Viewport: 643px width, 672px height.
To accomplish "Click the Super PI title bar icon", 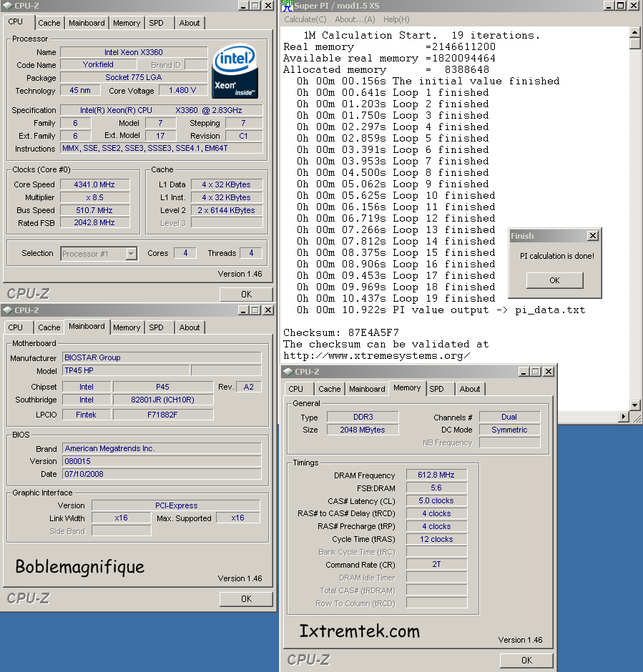I will point(288,6).
